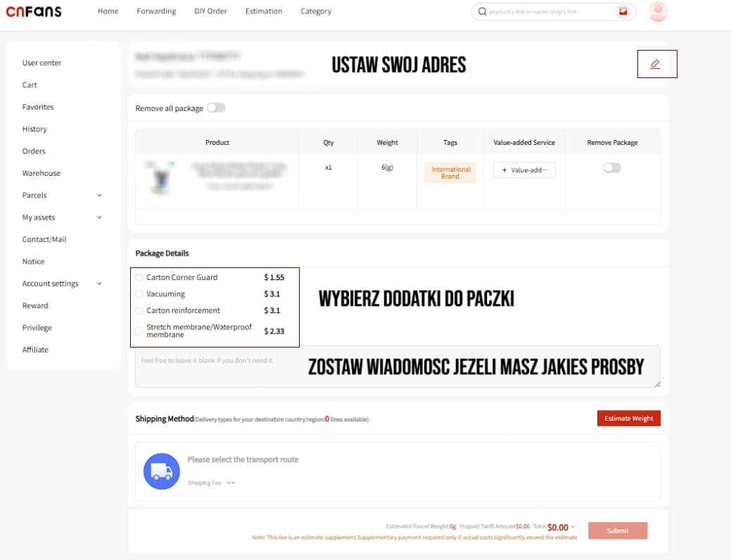The width and height of the screenshot is (731, 560).
Task: Click the Value-added Service column header
Action: [524, 142]
